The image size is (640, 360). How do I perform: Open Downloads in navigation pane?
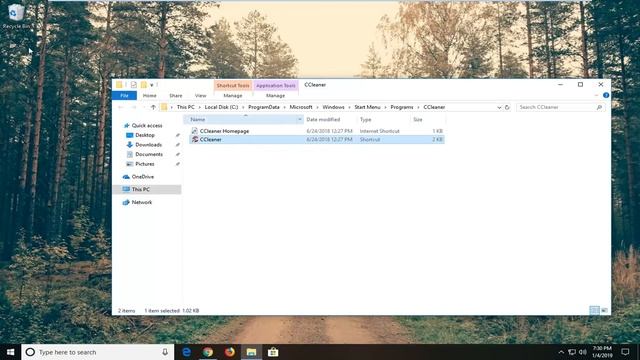[149, 145]
